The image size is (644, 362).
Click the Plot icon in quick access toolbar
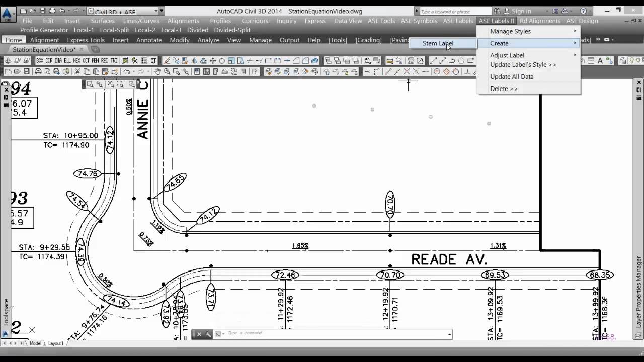[52, 11]
